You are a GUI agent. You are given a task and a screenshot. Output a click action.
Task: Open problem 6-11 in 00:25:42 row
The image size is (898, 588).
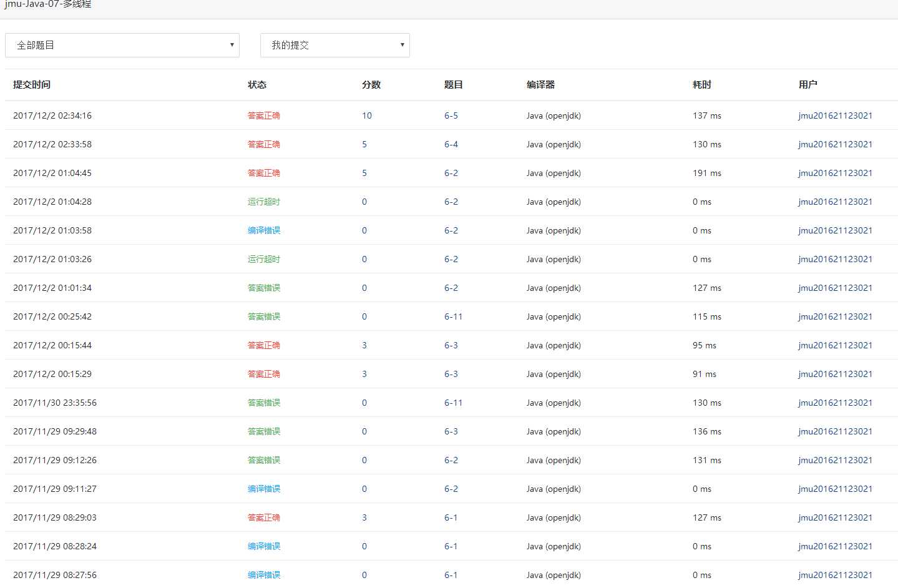pyautogui.click(x=454, y=316)
